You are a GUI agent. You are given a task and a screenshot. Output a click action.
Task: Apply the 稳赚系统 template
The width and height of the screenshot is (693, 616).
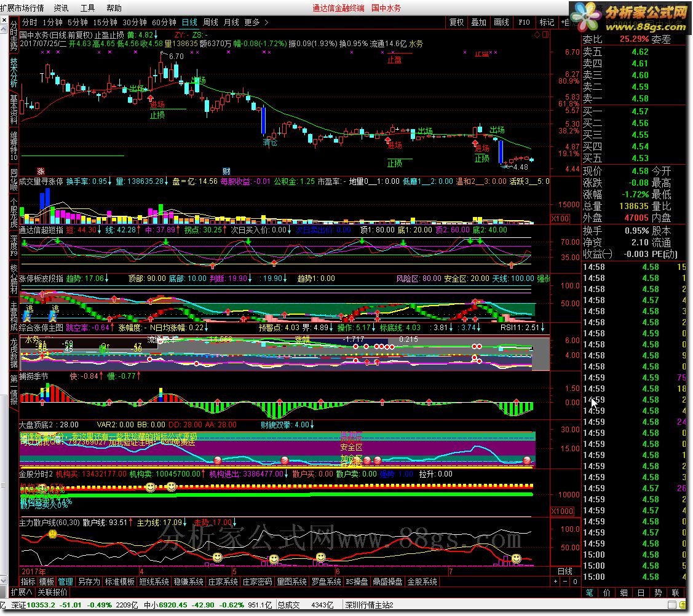pyautogui.click(x=188, y=582)
